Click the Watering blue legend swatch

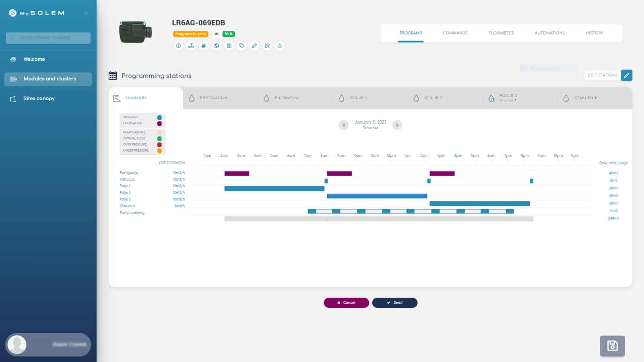tap(159, 117)
